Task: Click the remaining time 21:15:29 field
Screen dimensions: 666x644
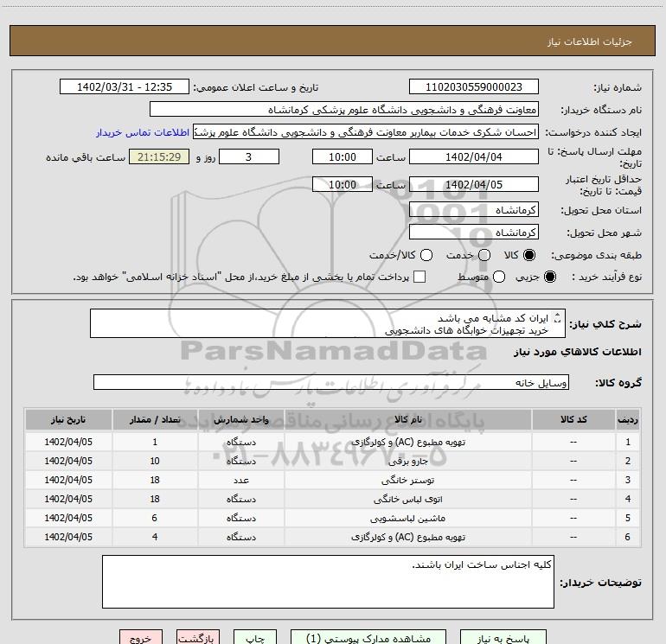Action: (x=159, y=156)
